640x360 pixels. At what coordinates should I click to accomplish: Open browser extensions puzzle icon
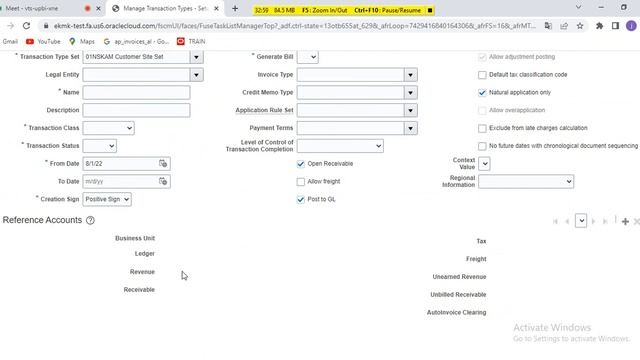coord(599,26)
